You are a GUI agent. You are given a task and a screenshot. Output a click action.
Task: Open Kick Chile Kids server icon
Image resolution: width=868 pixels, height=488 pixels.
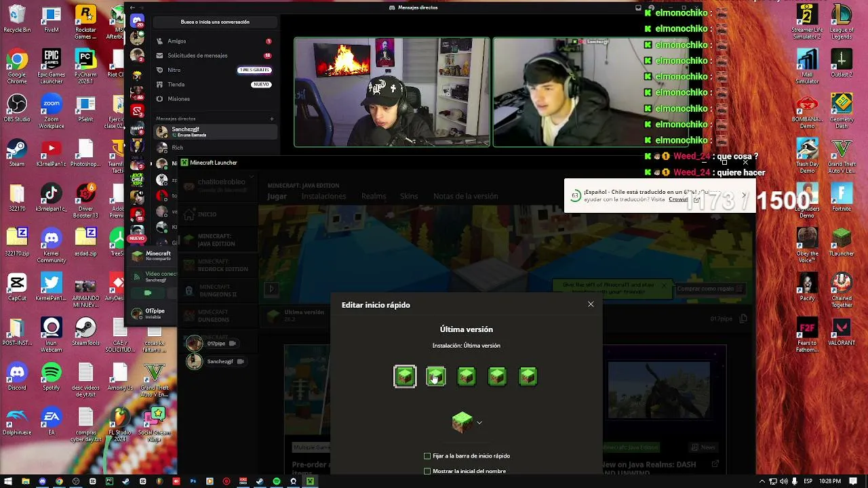(137, 180)
